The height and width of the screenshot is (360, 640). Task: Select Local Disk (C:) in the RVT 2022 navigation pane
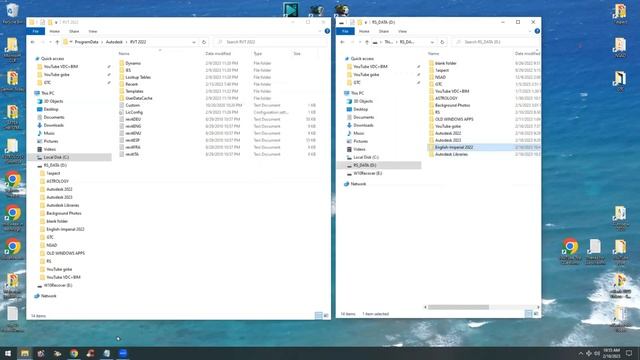click(x=56, y=157)
